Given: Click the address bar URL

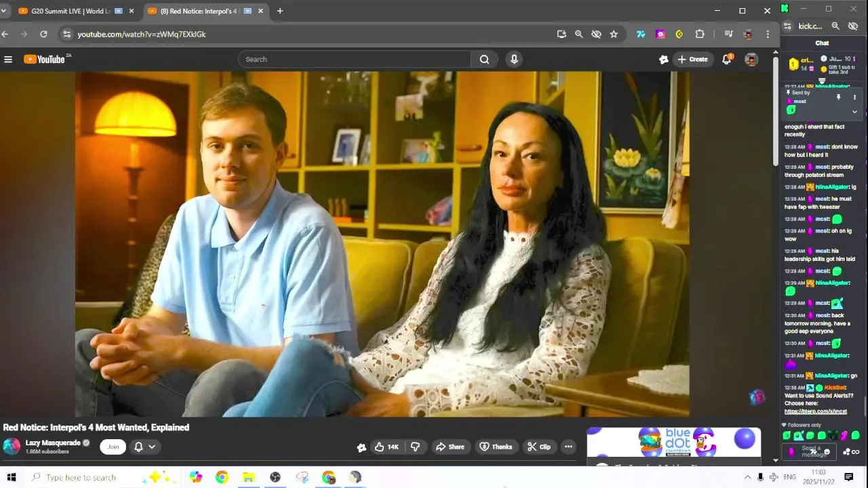Looking at the screenshot, I should (x=141, y=34).
